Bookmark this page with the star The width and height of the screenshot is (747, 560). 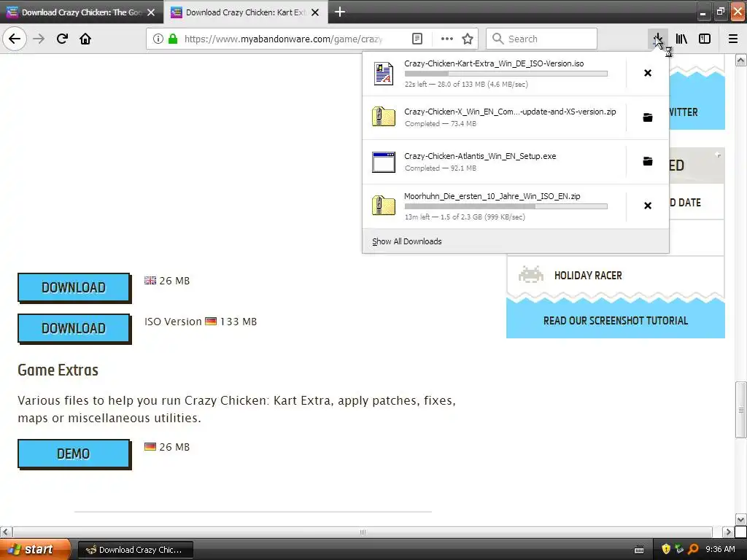point(468,39)
